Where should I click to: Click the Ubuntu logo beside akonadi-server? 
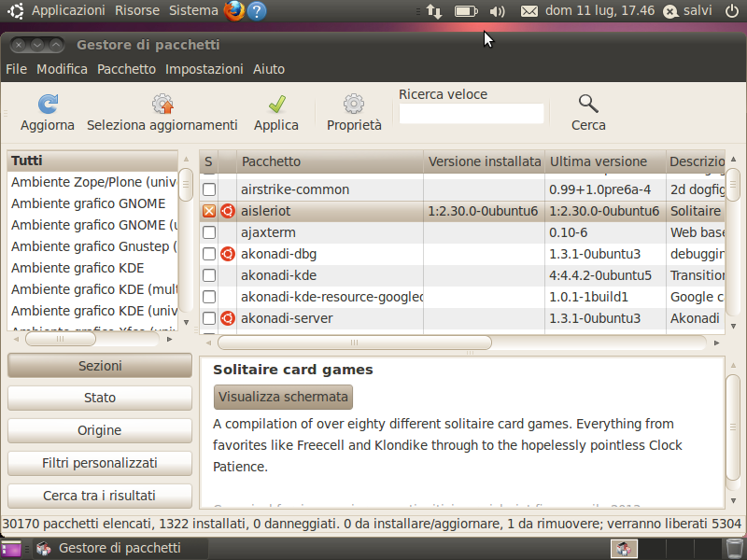pos(228,318)
